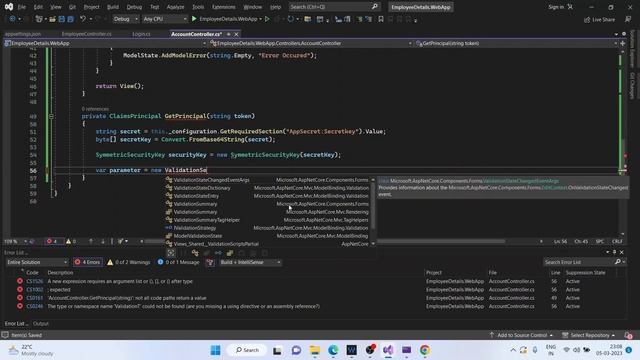Open the Extensions menu

pyautogui.click(x=224, y=7)
